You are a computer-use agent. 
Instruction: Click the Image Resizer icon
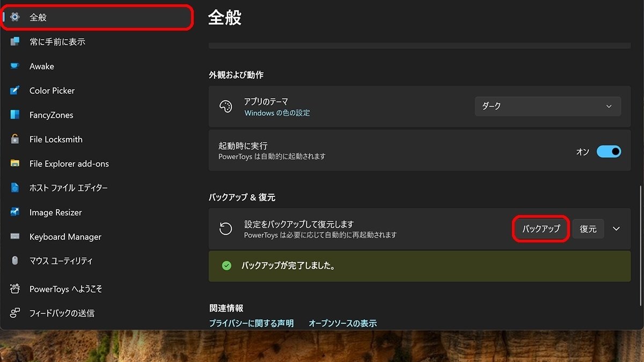[15, 212]
